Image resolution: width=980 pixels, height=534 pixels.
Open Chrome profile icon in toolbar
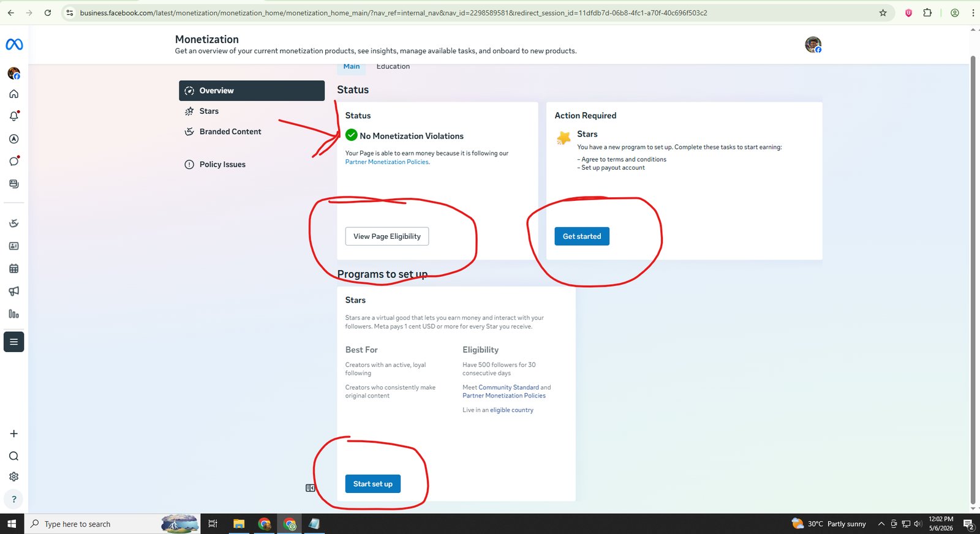[954, 12]
